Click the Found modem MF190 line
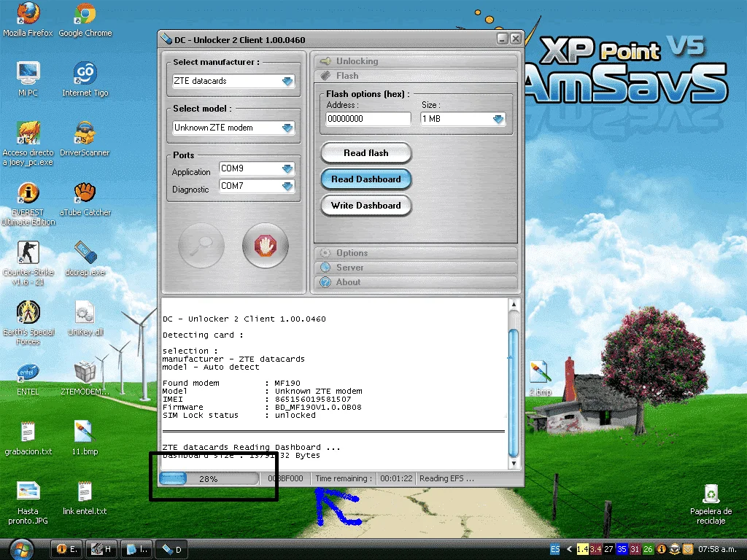Screen dimensions: 747x560 pyautogui.click(x=231, y=383)
